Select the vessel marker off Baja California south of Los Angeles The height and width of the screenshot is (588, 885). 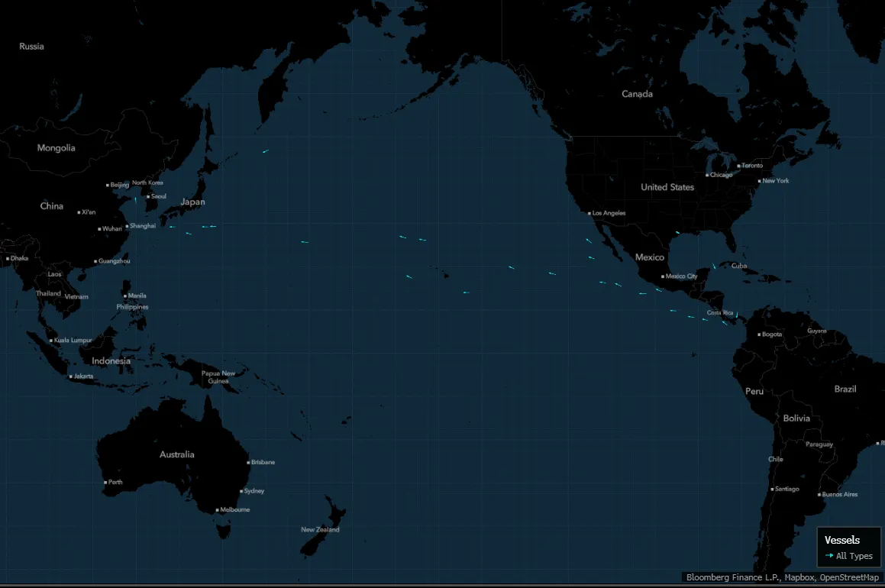coord(589,241)
